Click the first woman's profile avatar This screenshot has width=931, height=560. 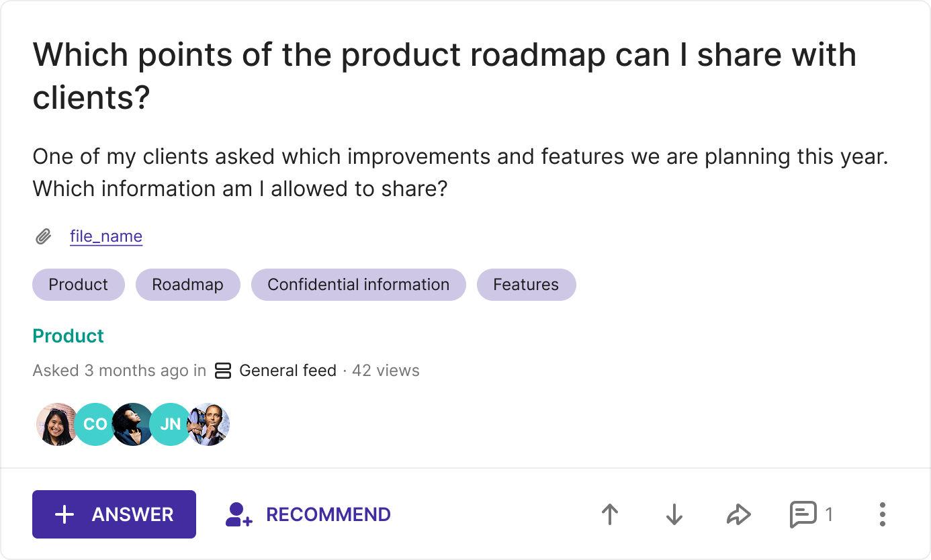point(56,424)
